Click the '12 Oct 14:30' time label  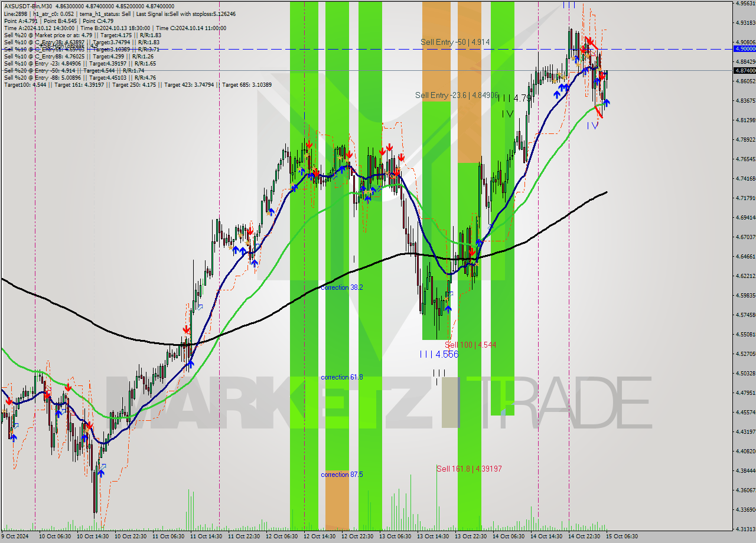point(319,537)
